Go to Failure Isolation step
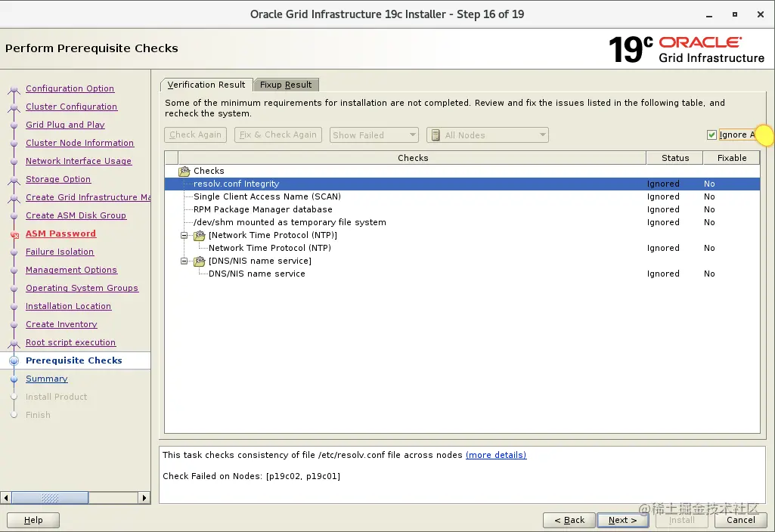 click(59, 252)
